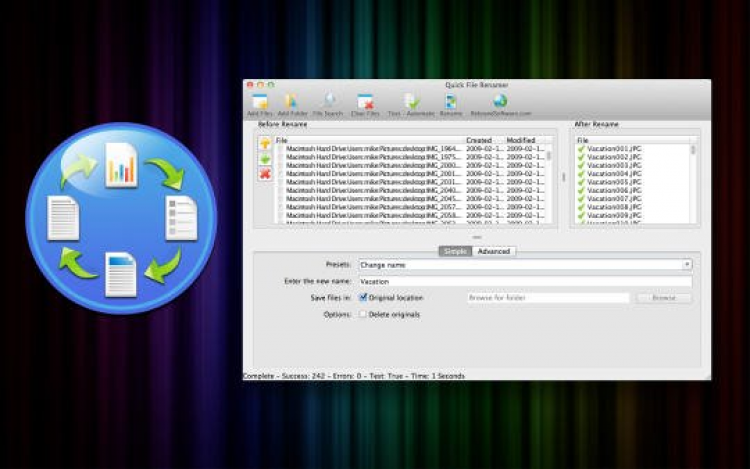
Task: Move file down with green arrow
Action: click(x=265, y=158)
